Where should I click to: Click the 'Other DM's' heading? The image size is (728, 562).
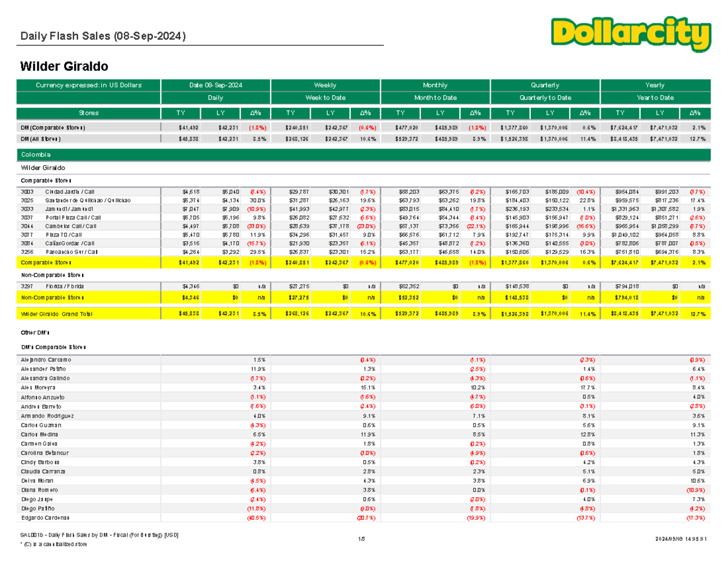click(x=35, y=333)
